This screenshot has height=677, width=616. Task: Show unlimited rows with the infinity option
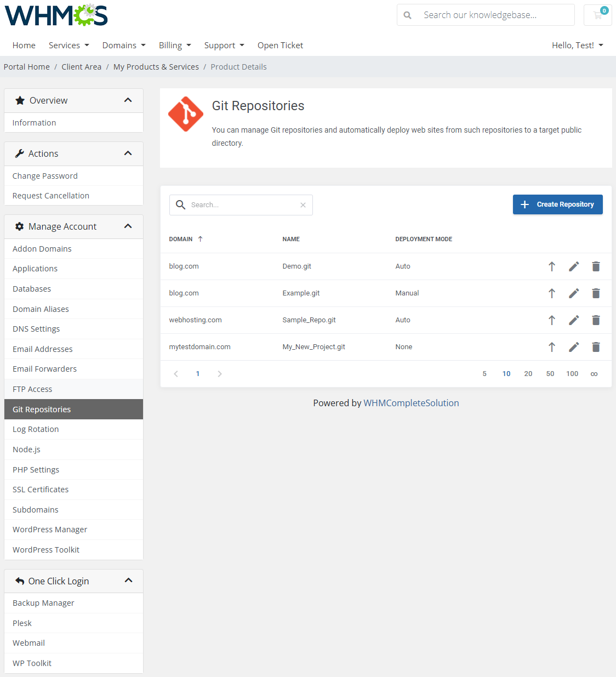pos(594,373)
